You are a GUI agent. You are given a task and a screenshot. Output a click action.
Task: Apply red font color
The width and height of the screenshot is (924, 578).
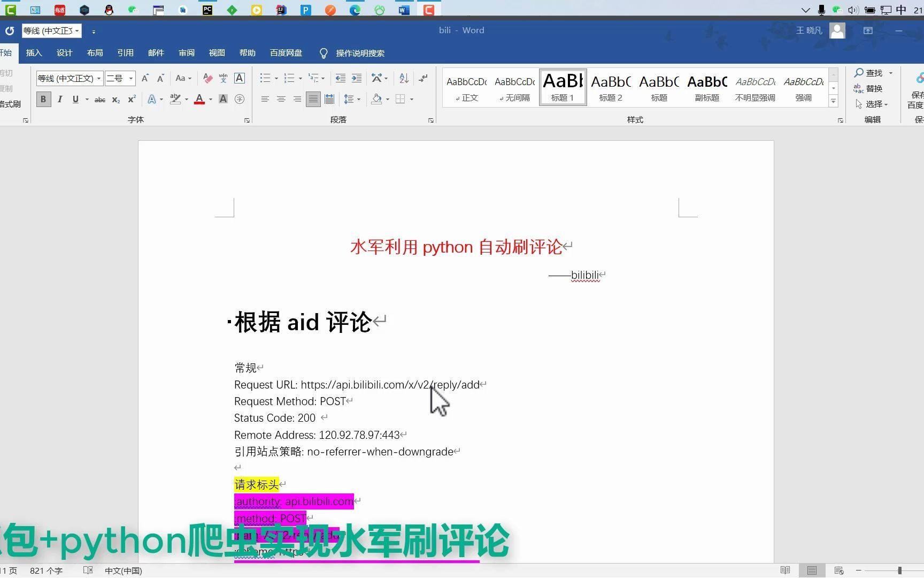pos(199,99)
